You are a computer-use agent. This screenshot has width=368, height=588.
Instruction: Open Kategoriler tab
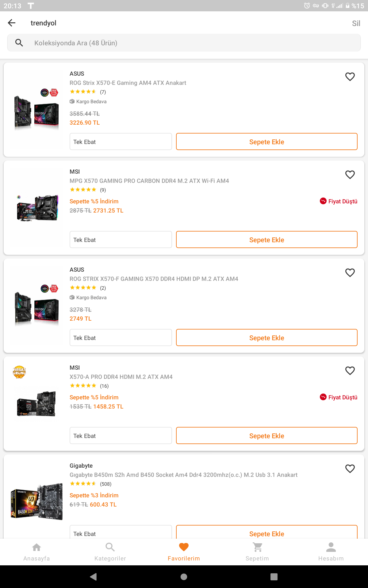[110, 552]
